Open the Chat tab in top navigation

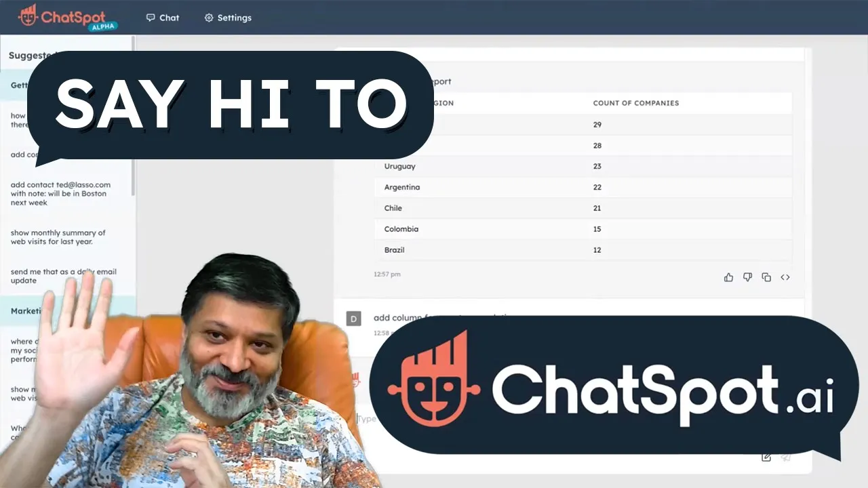163,18
